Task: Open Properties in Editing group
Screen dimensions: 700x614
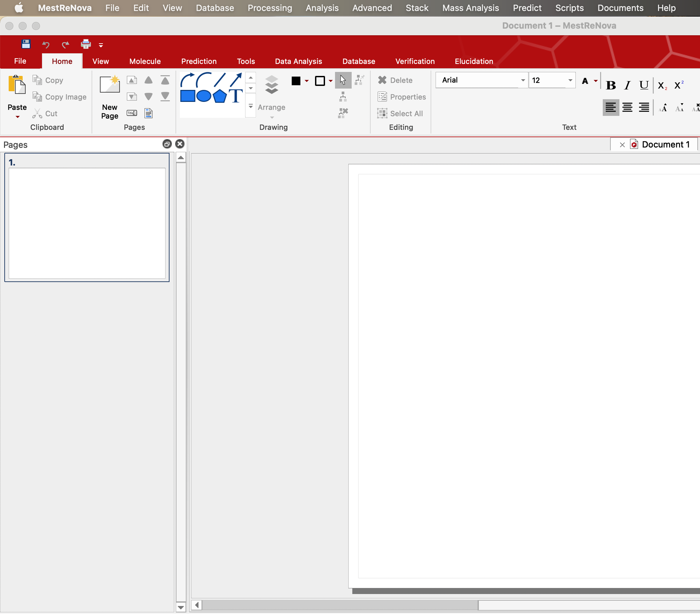Action: tap(402, 97)
